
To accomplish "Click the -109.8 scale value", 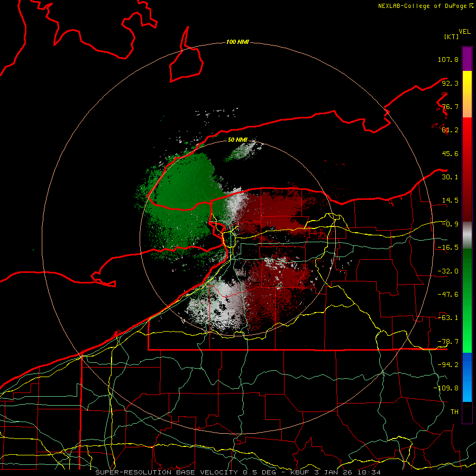I will tap(446, 388).
